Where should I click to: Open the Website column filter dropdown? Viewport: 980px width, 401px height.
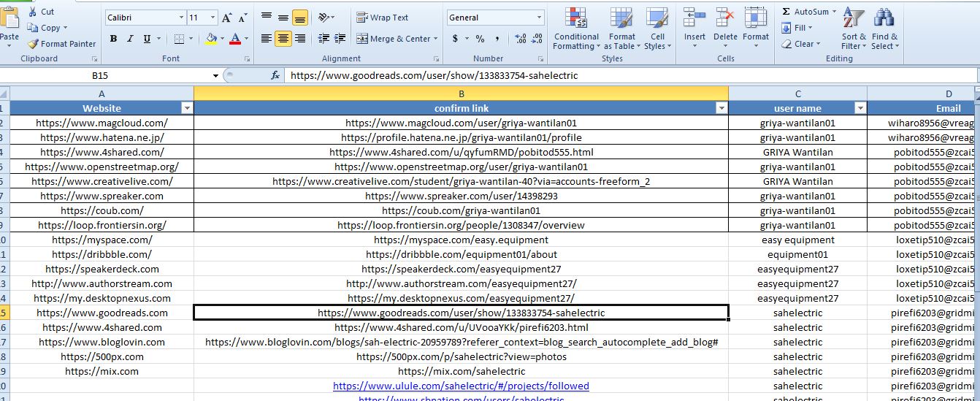click(186, 108)
